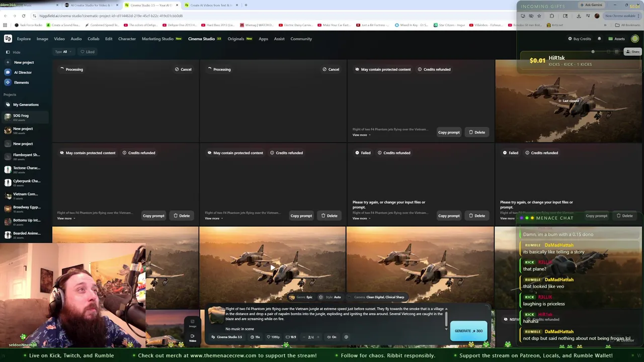
Task: Toggle the Liked filter
Action: [87, 52]
